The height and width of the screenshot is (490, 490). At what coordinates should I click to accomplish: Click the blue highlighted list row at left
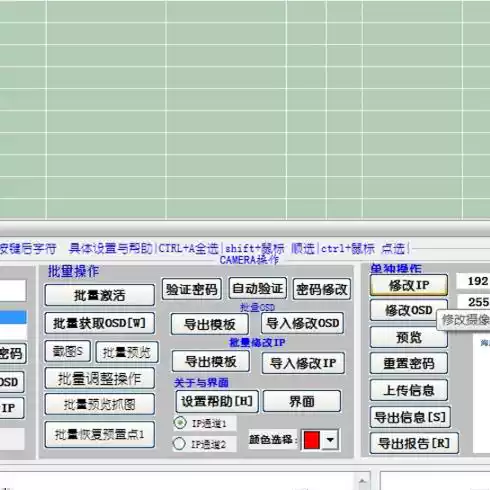pos(13,317)
